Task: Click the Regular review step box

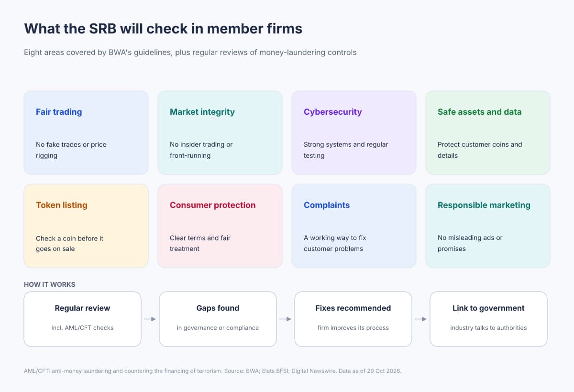Action: click(x=82, y=319)
